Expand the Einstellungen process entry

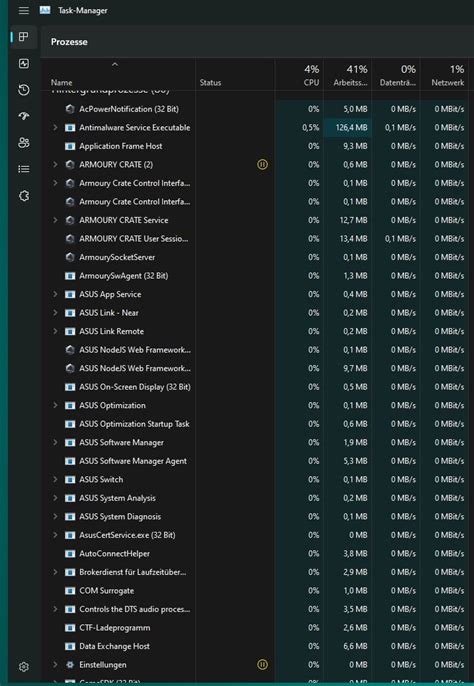coord(55,665)
